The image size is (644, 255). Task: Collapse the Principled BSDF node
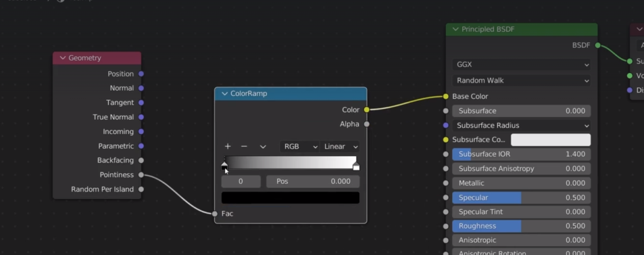coord(455,29)
